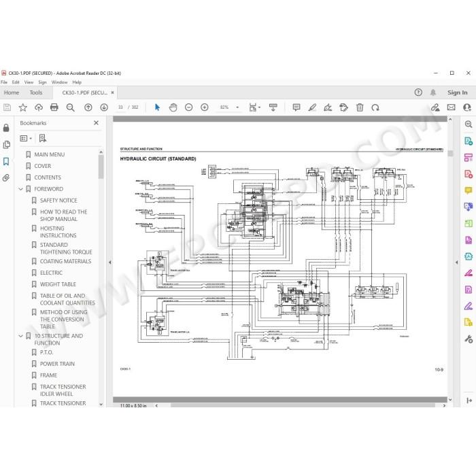Upload file to cloud icon
Image resolution: width=476 pixels, height=476 pixels.
39,107
